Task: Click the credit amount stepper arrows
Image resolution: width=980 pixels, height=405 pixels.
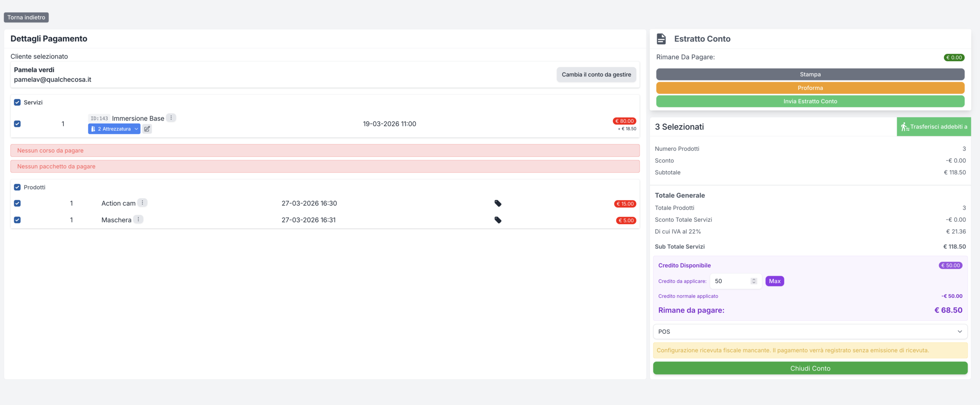Action: 754,281
